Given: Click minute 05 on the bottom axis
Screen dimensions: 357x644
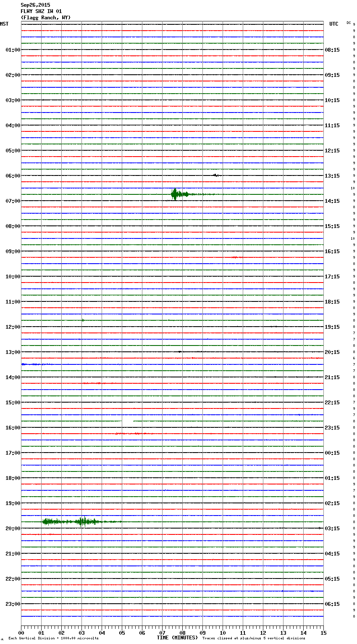Looking at the screenshot, I should tap(122, 633).
